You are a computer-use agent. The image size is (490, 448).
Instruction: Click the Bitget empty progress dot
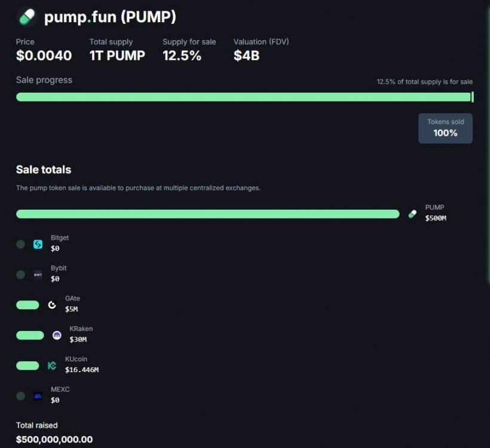(20, 244)
